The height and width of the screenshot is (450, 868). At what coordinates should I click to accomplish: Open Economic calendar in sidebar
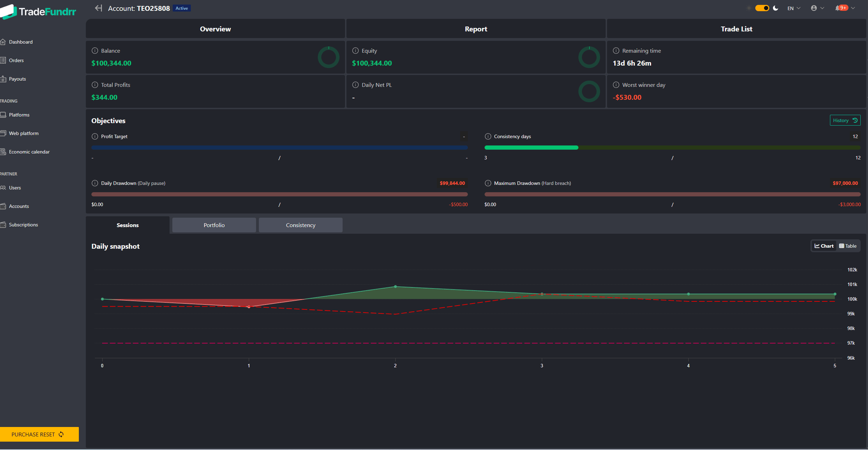29,152
